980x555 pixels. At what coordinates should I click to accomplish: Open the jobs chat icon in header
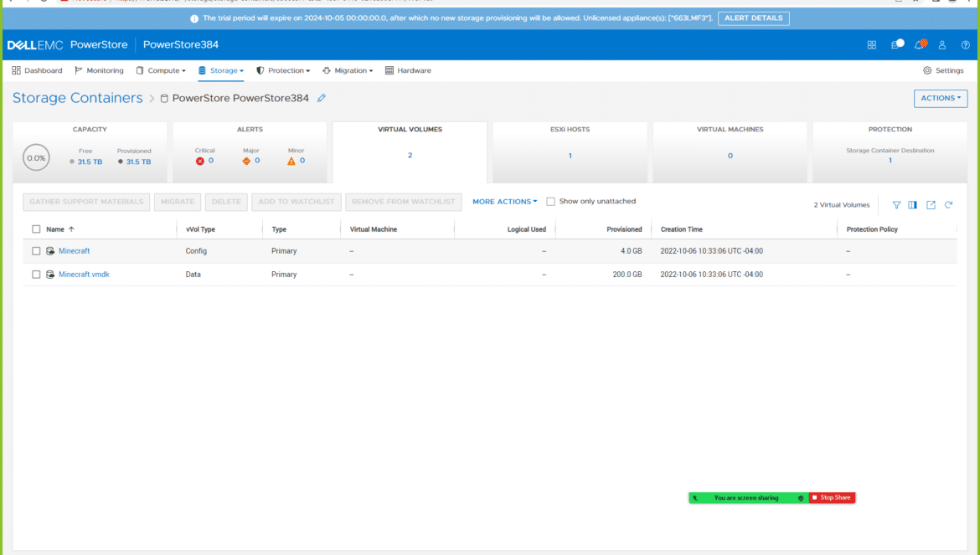897,44
